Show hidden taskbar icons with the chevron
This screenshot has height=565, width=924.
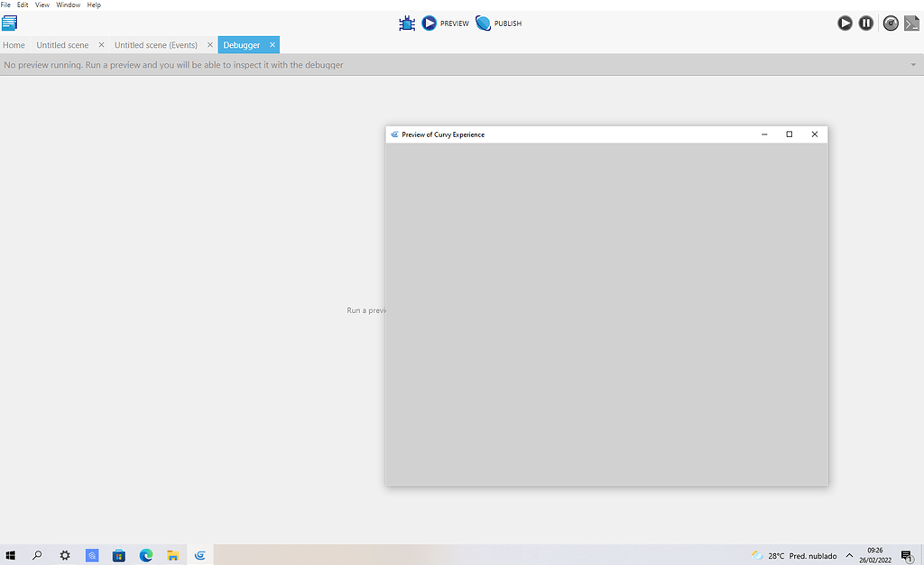pyautogui.click(x=849, y=555)
